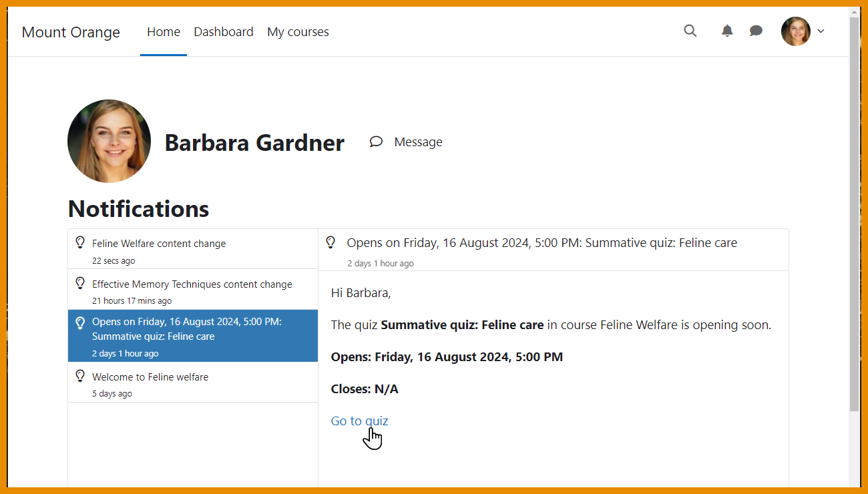Select Effective Memory Techniques content change notification
Viewport: 868px width, 494px height.
[192, 284]
